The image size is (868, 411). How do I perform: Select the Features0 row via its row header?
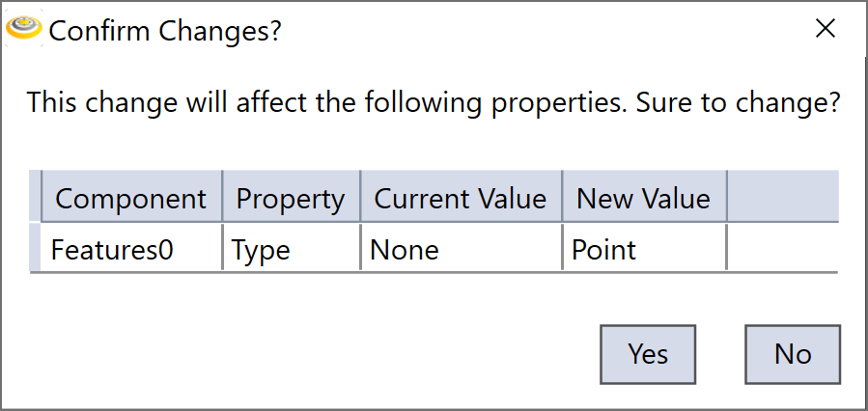pos(36,249)
